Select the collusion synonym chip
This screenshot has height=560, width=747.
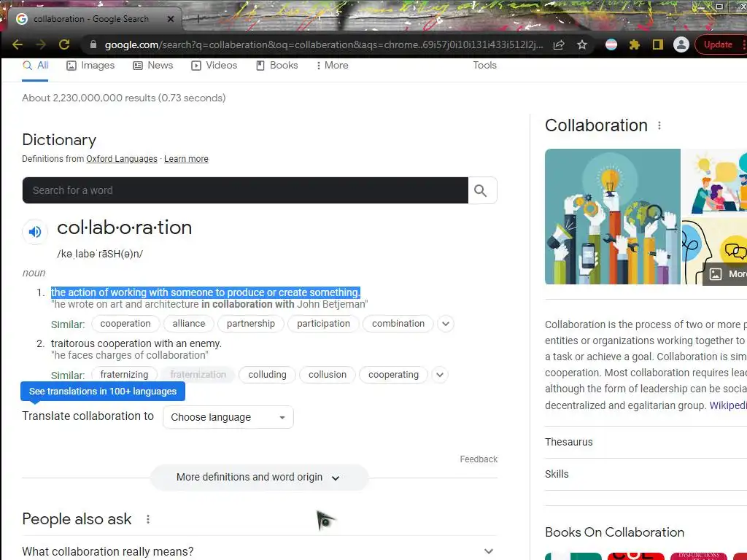(x=328, y=375)
